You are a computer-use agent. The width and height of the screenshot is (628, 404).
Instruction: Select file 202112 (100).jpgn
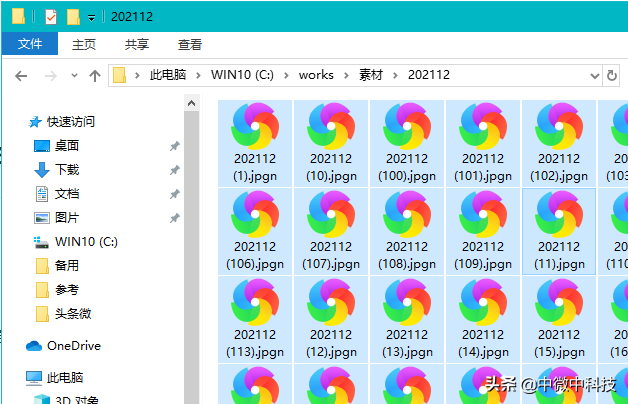click(407, 143)
